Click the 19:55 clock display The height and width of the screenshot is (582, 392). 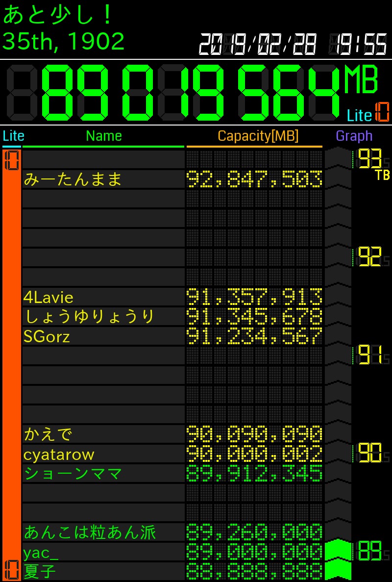pos(358,44)
